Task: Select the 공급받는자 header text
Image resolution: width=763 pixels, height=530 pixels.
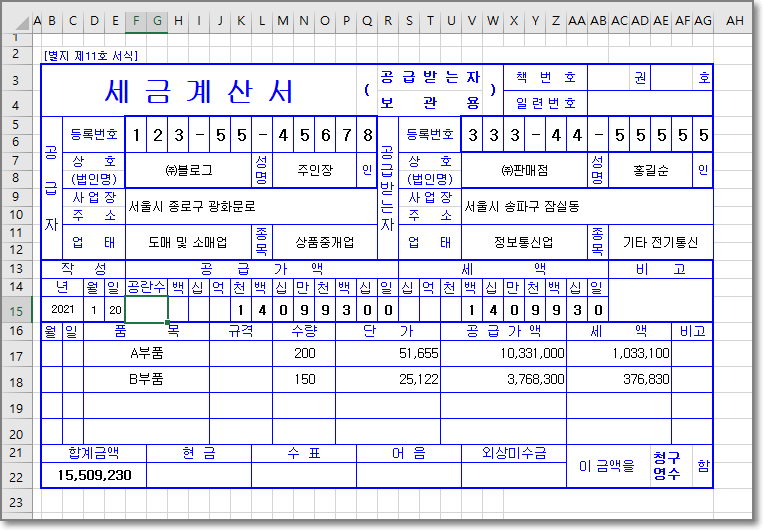Action: click(430, 77)
